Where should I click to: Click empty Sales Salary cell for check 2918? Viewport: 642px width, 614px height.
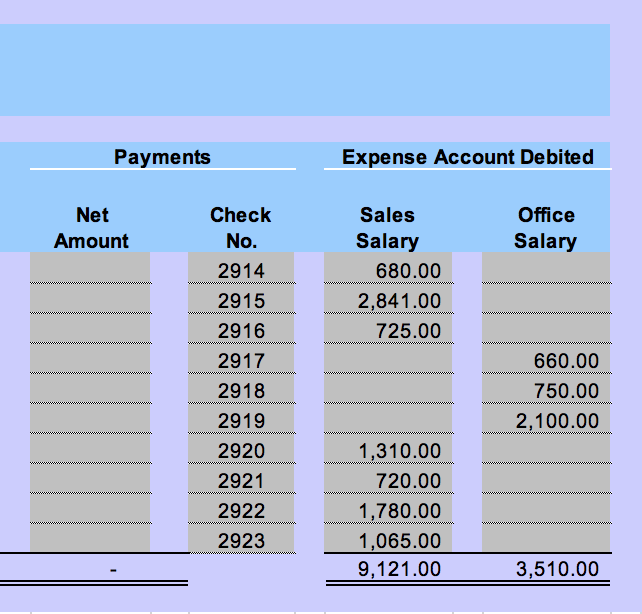388,388
